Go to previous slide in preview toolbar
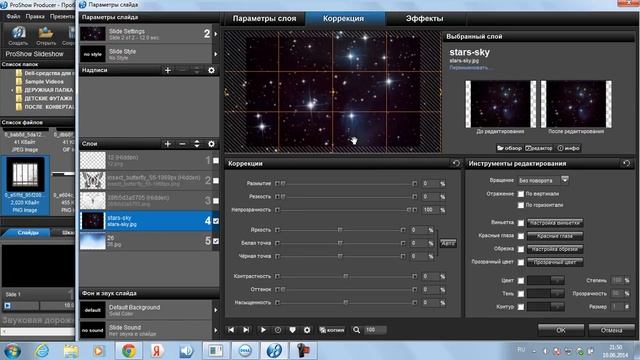 point(231,330)
